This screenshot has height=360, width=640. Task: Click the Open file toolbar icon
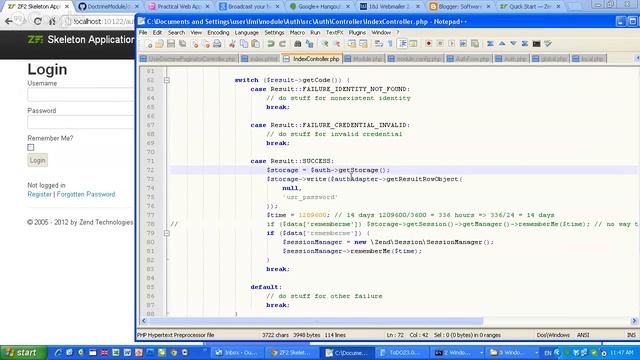[159, 44]
